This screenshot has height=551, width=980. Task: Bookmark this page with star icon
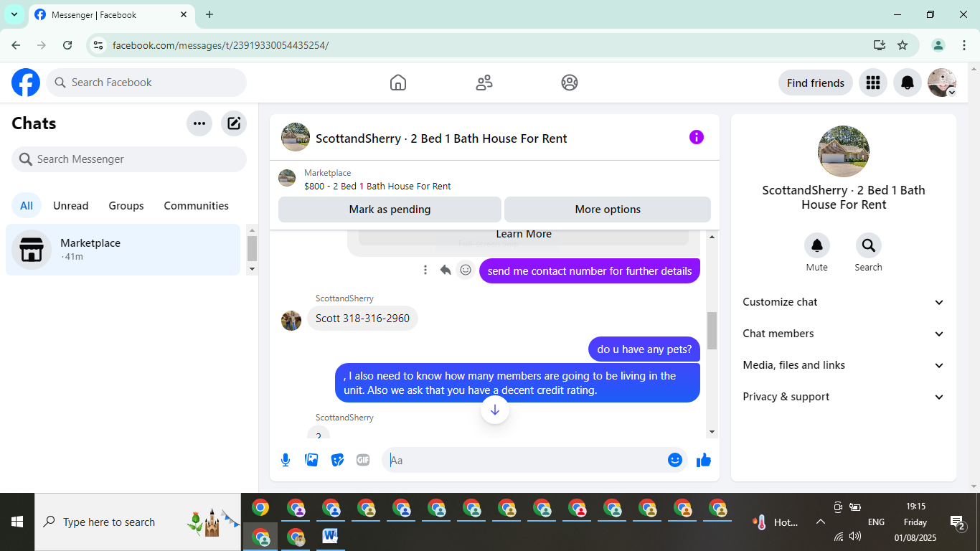(903, 45)
